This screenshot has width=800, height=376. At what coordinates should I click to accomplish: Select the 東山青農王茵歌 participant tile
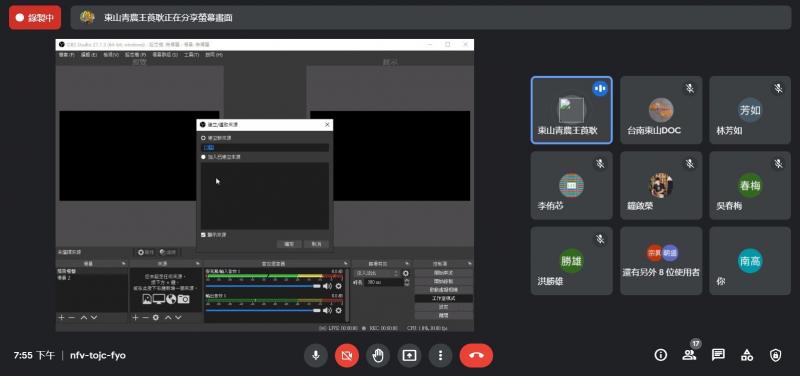click(x=571, y=110)
